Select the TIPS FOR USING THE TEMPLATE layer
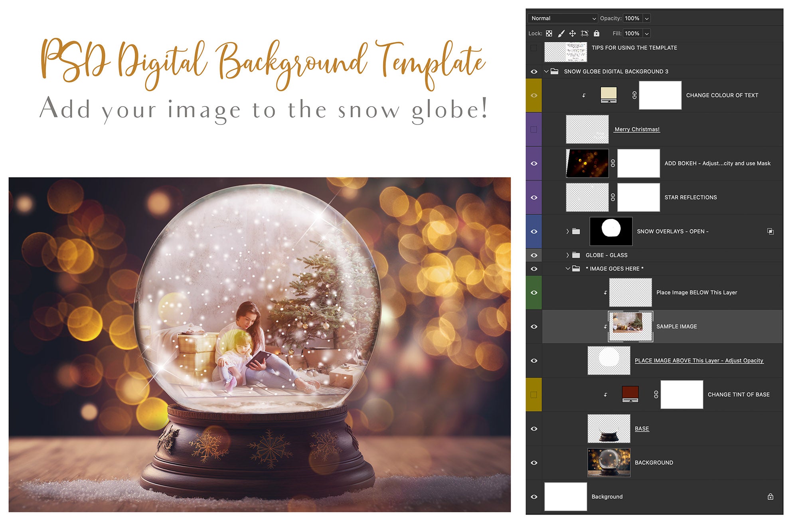Viewport: 798px width, 532px height. coord(634,47)
